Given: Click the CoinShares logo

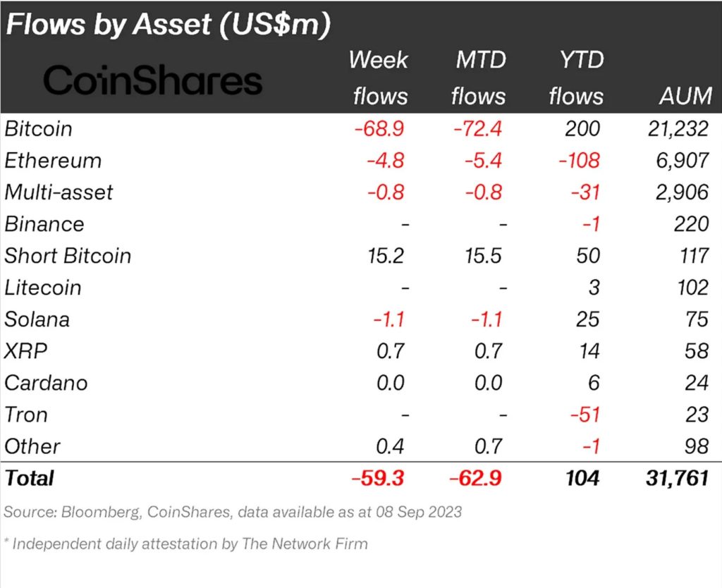Looking at the screenshot, I should tap(153, 81).
